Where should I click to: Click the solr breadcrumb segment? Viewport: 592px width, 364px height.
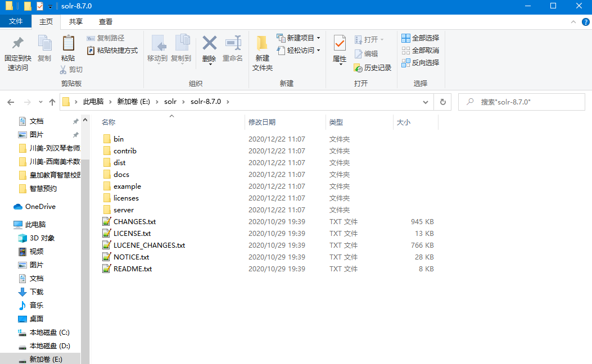[x=170, y=102]
